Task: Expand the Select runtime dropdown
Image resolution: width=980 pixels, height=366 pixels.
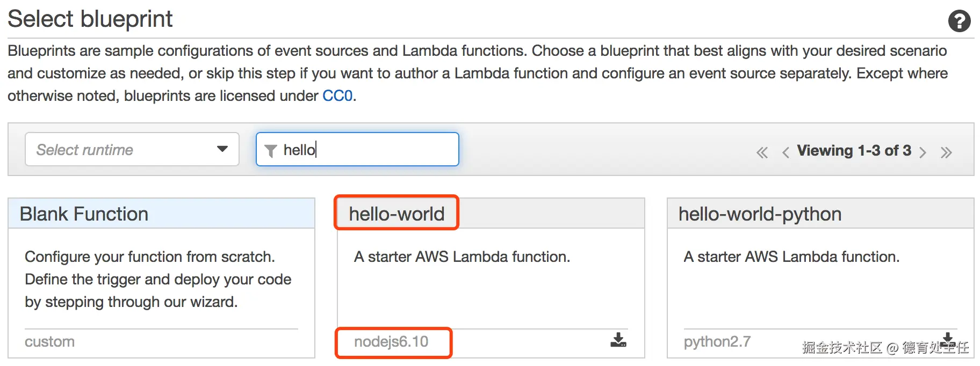Action: click(132, 149)
